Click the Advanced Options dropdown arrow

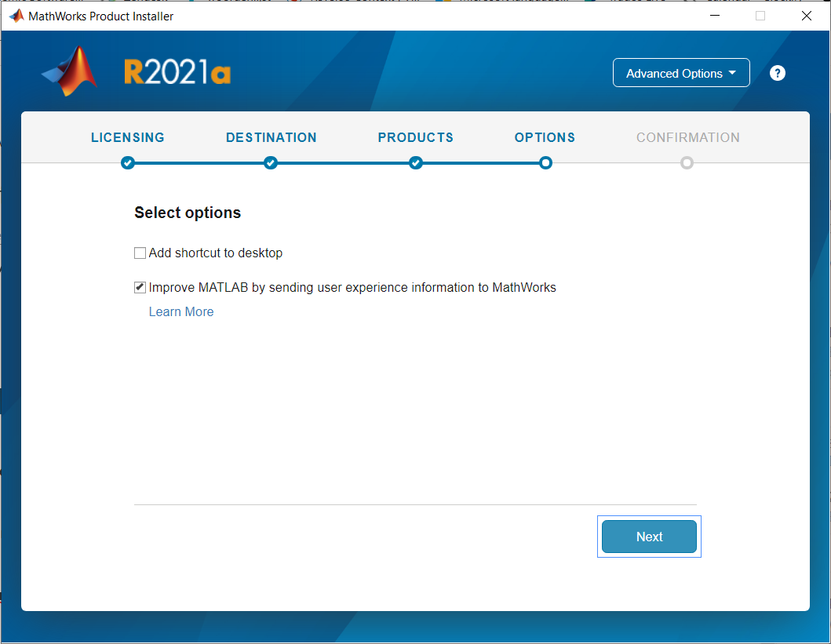(732, 72)
